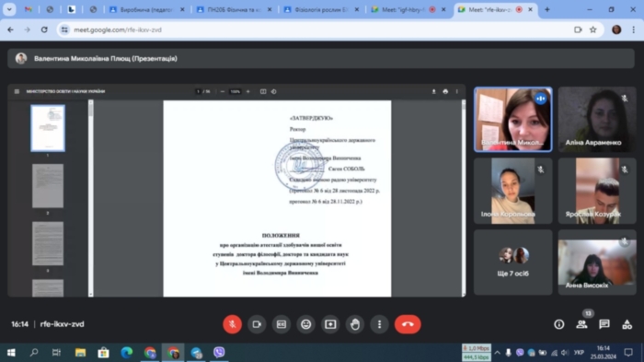Open meeting details info icon
This screenshot has height=362, width=644.
pos(559,324)
